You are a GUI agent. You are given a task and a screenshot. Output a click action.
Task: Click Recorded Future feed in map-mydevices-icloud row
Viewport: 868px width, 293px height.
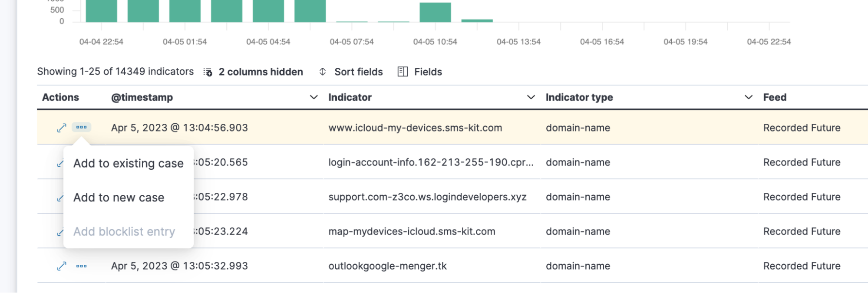(x=802, y=231)
